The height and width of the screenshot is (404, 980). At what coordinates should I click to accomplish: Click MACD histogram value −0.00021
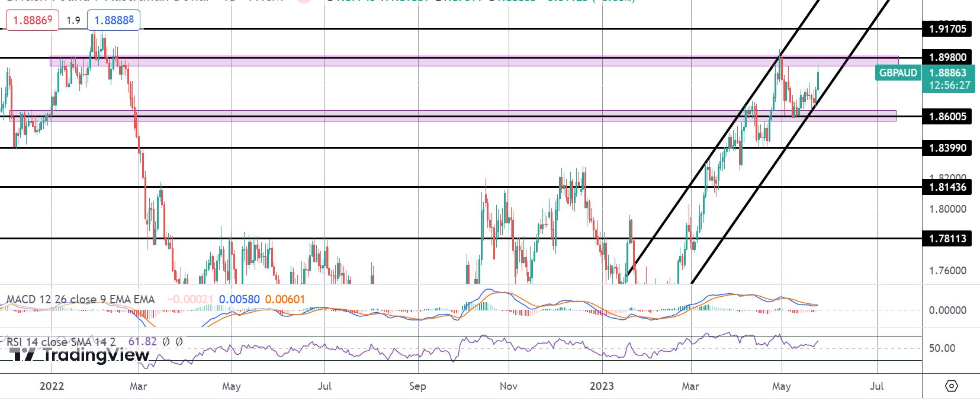tap(189, 300)
